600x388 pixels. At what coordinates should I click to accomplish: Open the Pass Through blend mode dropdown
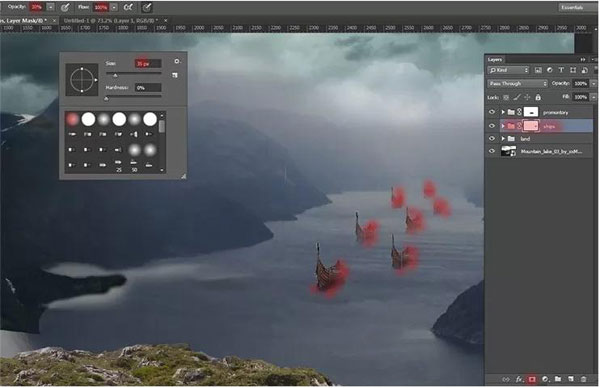518,83
